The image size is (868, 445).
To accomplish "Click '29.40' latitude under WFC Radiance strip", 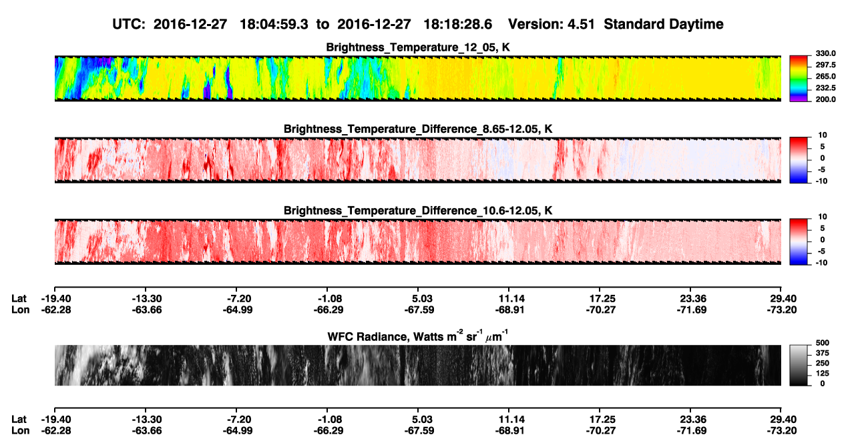I will point(784,420).
